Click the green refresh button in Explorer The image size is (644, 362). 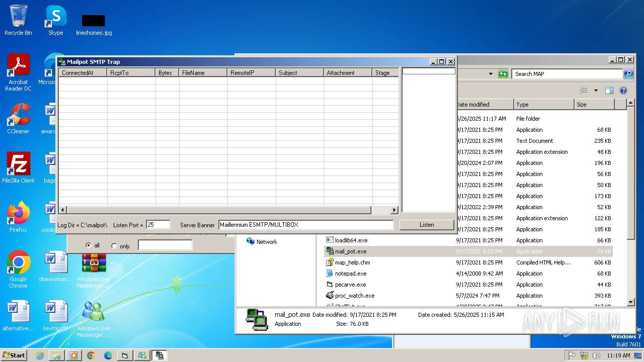click(x=503, y=74)
